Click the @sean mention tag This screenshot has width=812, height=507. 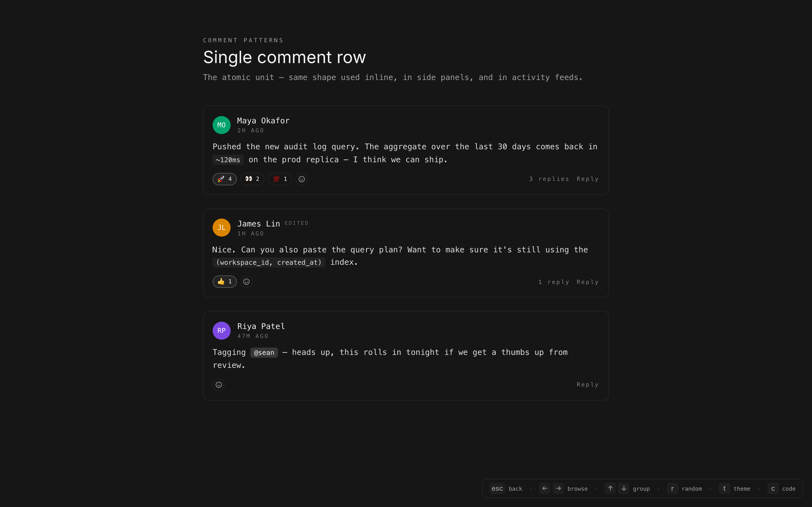[264, 353]
